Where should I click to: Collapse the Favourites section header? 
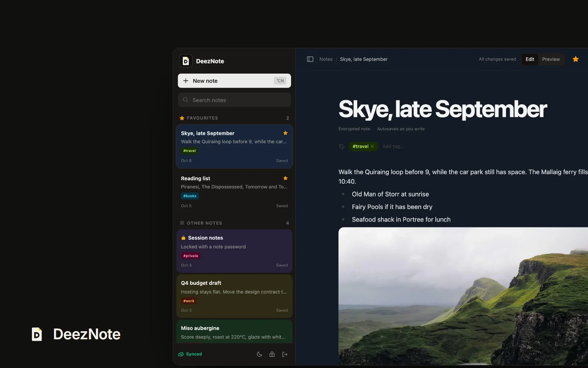point(234,118)
